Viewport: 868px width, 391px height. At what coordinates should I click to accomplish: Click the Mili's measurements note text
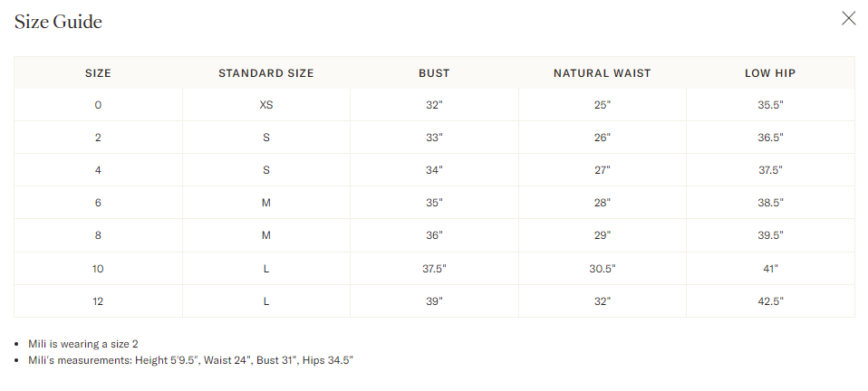pyautogui.click(x=190, y=360)
